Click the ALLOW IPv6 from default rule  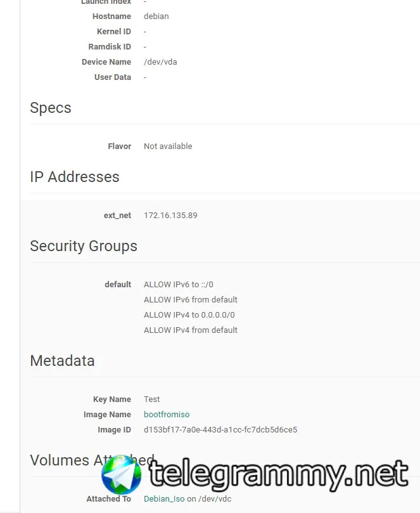(x=191, y=300)
